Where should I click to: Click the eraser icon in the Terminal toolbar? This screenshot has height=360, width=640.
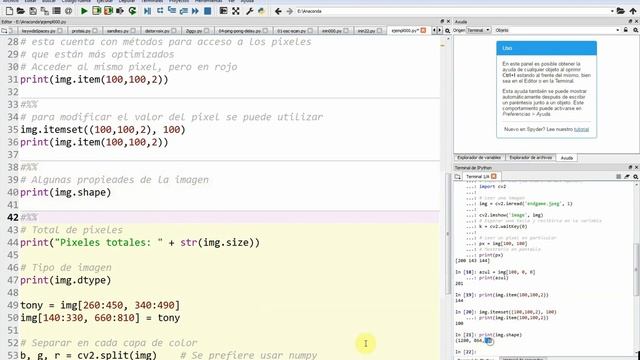(x=627, y=177)
